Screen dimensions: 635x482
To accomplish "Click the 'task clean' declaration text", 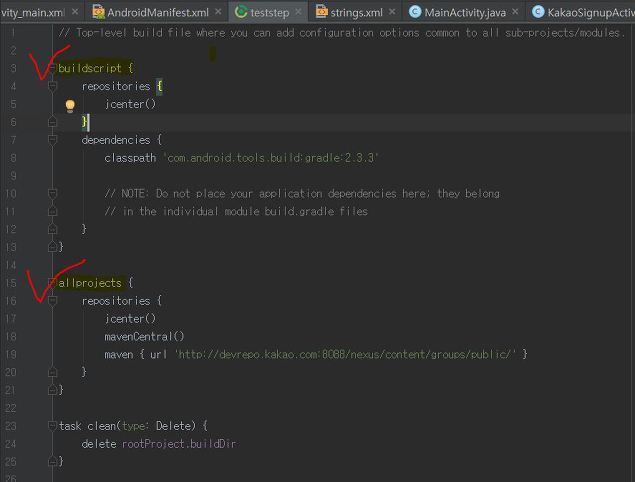I will pyautogui.click(x=87, y=426).
